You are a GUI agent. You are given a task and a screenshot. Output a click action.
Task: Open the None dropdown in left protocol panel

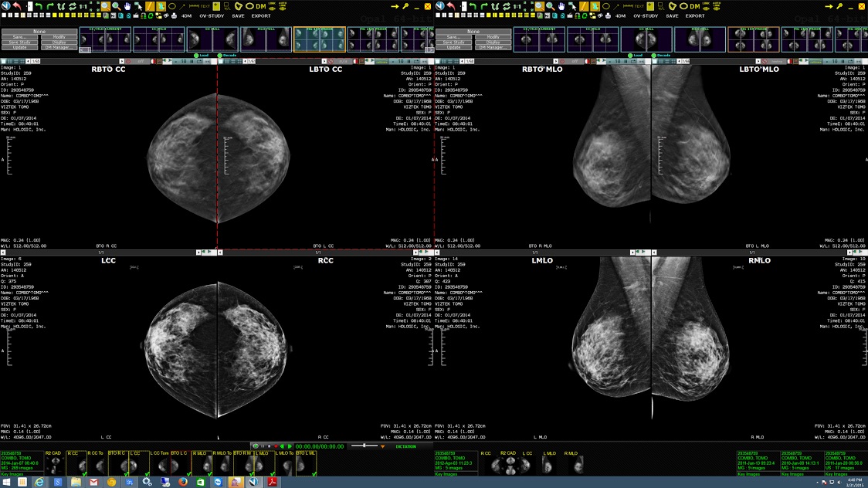click(x=40, y=32)
